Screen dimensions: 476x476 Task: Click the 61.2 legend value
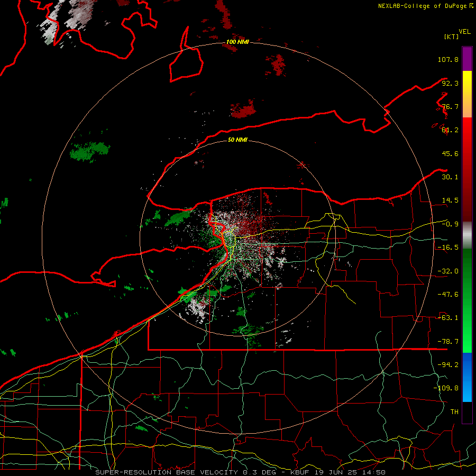pyautogui.click(x=450, y=130)
